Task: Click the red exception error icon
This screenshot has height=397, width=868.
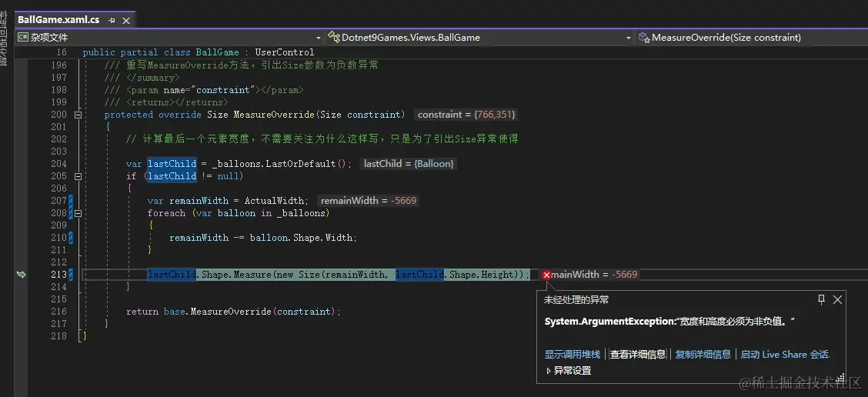Action: click(x=546, y=275)
